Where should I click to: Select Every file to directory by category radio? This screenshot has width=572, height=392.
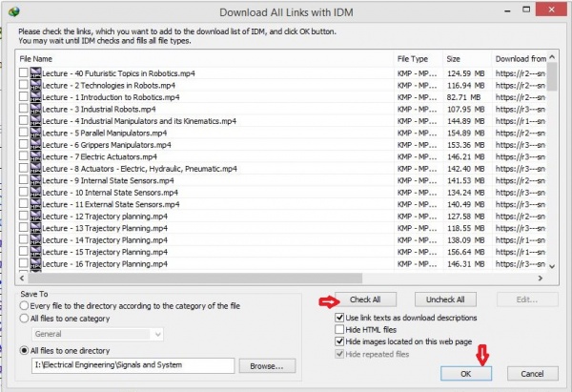24,305
